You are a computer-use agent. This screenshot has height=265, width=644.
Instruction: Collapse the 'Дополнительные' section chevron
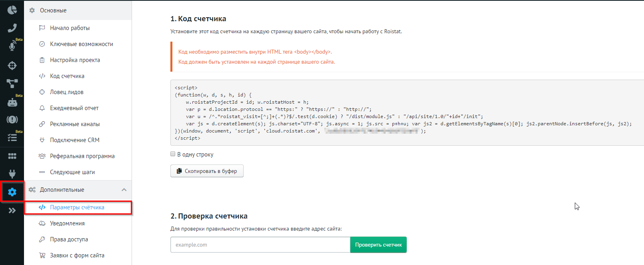[124, 190]
